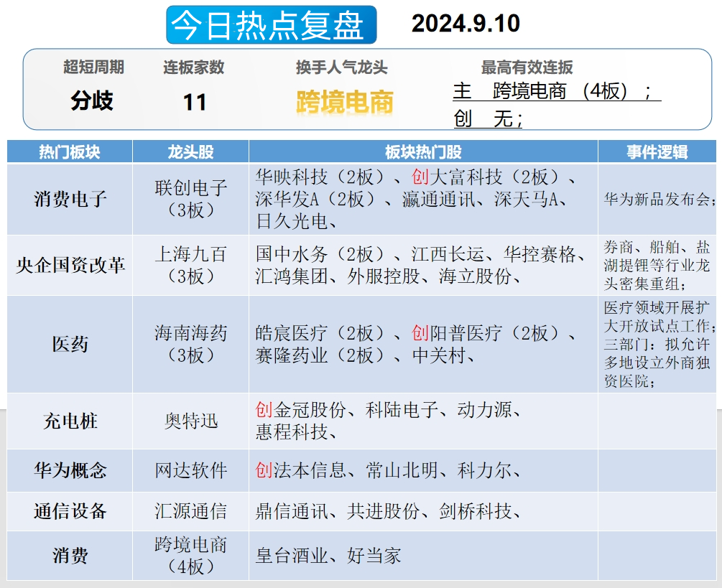722x588 pixels.
Task: Click 科陆电子 stock name
Action: tap(402, 410)
